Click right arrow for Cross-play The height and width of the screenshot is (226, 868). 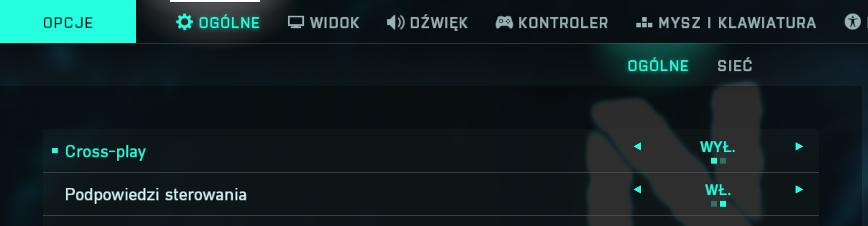(799, 146)
